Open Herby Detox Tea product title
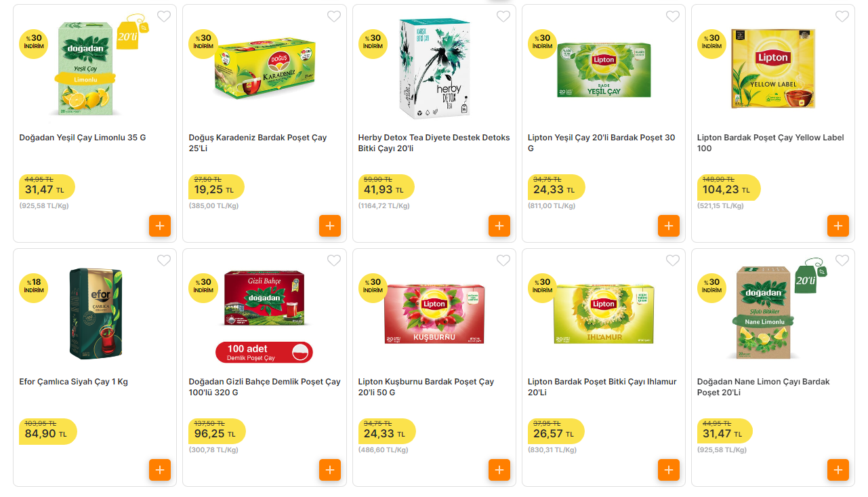 pos(434,142)
